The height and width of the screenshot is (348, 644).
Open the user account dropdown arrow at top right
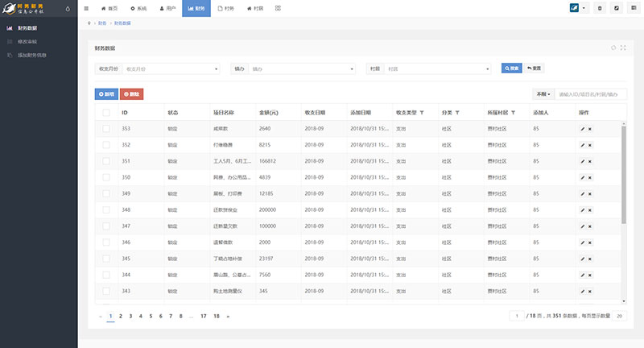pyautogui.click(x=584, y=8)
